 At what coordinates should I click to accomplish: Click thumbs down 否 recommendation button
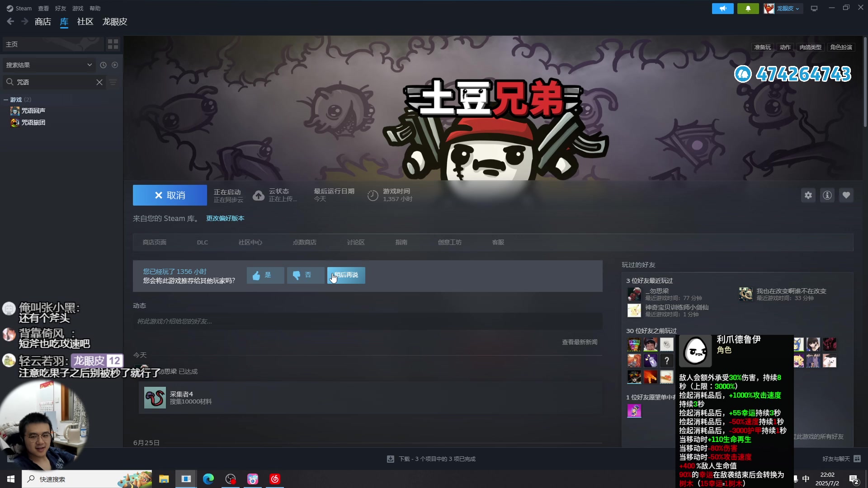click(306, 275)
